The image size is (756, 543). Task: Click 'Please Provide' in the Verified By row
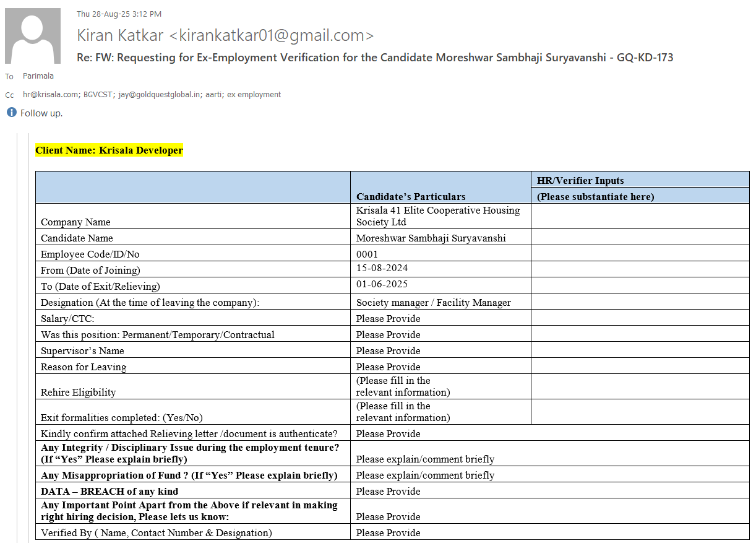click(x=388, y=532)
